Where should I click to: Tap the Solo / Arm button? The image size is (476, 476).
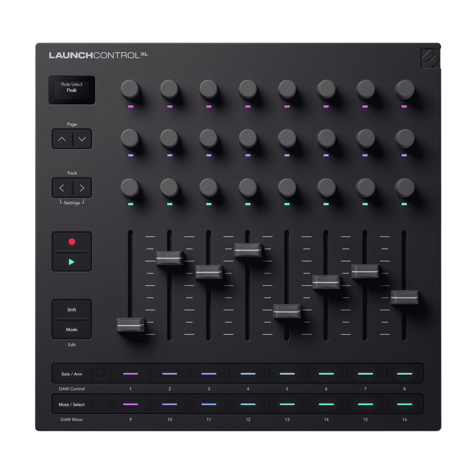[x=71, y=374]
